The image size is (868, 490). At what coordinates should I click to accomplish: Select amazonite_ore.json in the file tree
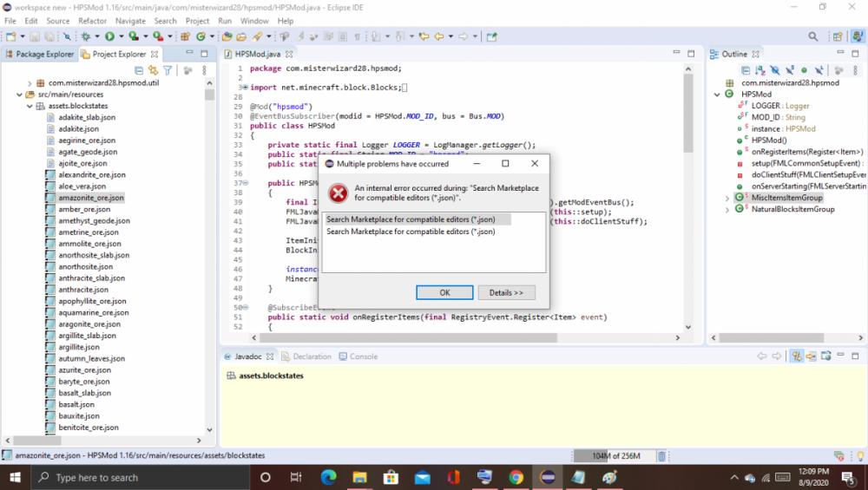(x=91, y=198)
